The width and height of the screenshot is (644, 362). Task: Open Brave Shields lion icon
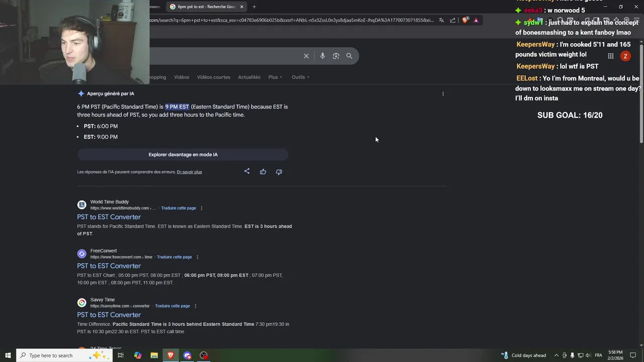(465, 20)
